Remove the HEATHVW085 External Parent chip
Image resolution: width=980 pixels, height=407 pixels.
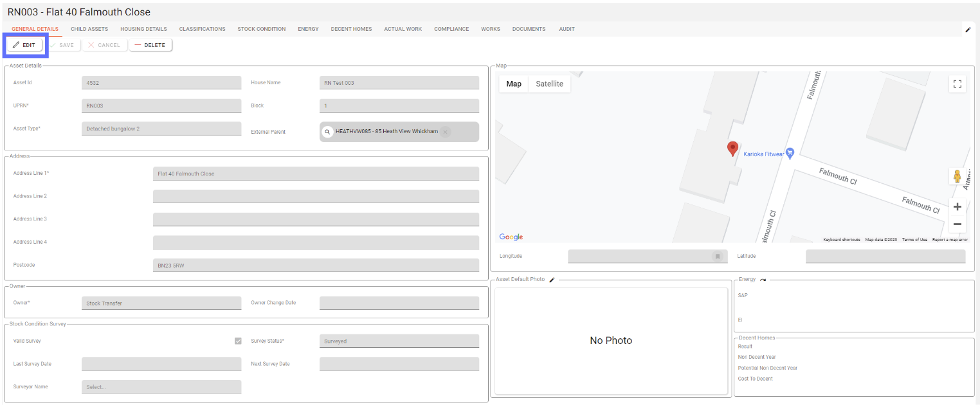(445, 132)
